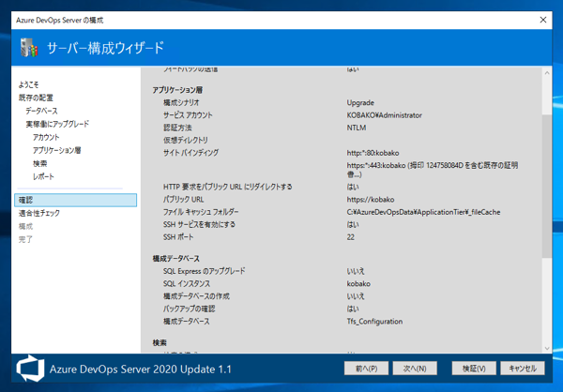Select the highlighted 確認 step
This screenshot has height=392, width=563.
[x=75, y=200]
